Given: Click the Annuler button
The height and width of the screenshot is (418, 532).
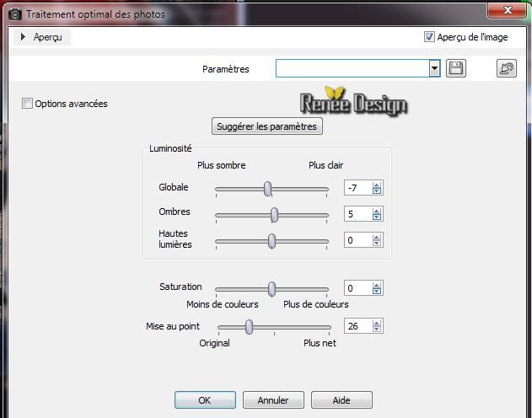Looking at the screenshot, I should click(x=273, y=400).
